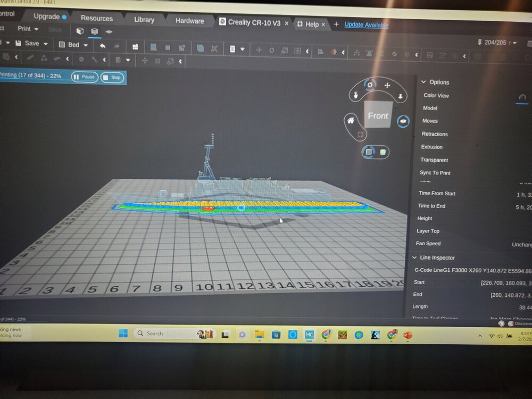Screen dimensions: 532x399
Task: Click the Update Available link
Action: (x=366, y=25)
